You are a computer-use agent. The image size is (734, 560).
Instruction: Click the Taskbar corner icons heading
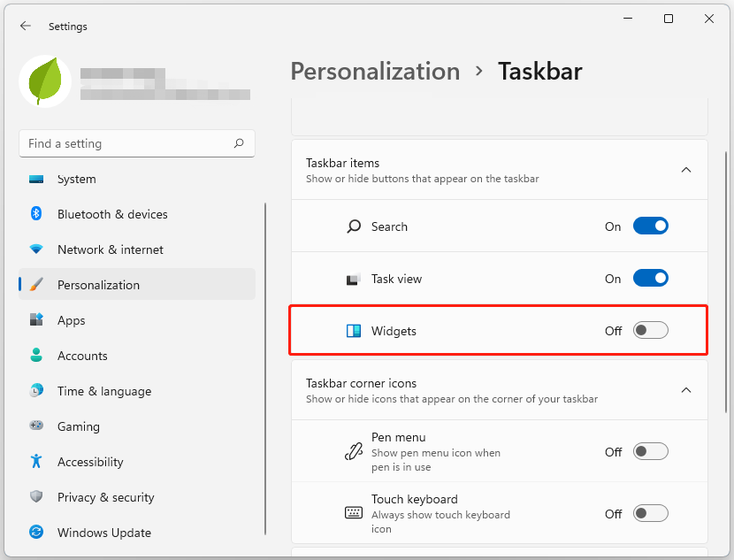point(361,383)
